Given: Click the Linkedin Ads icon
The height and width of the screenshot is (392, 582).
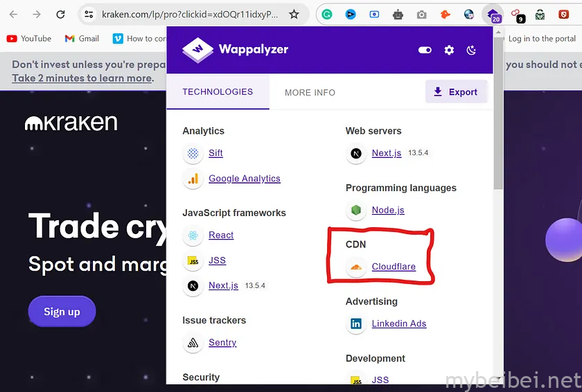Looking at the screenshot, I should point(356,323).
